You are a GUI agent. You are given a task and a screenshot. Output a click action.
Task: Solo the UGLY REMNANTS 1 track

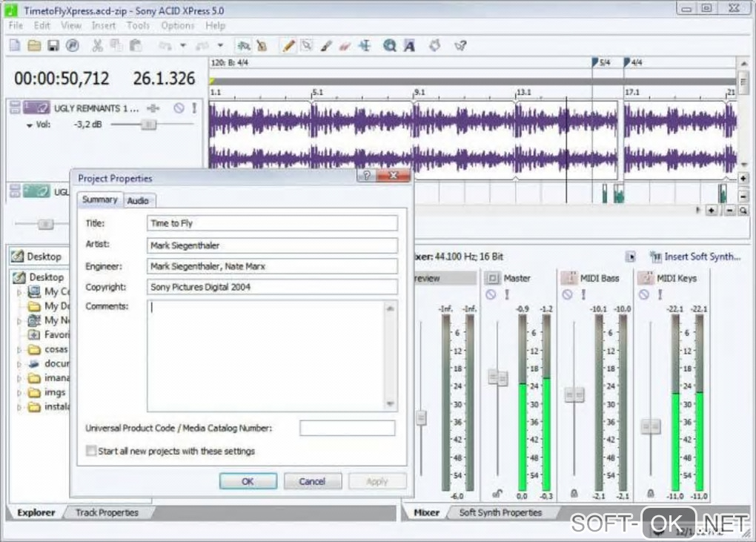click(x=194, y=108)
